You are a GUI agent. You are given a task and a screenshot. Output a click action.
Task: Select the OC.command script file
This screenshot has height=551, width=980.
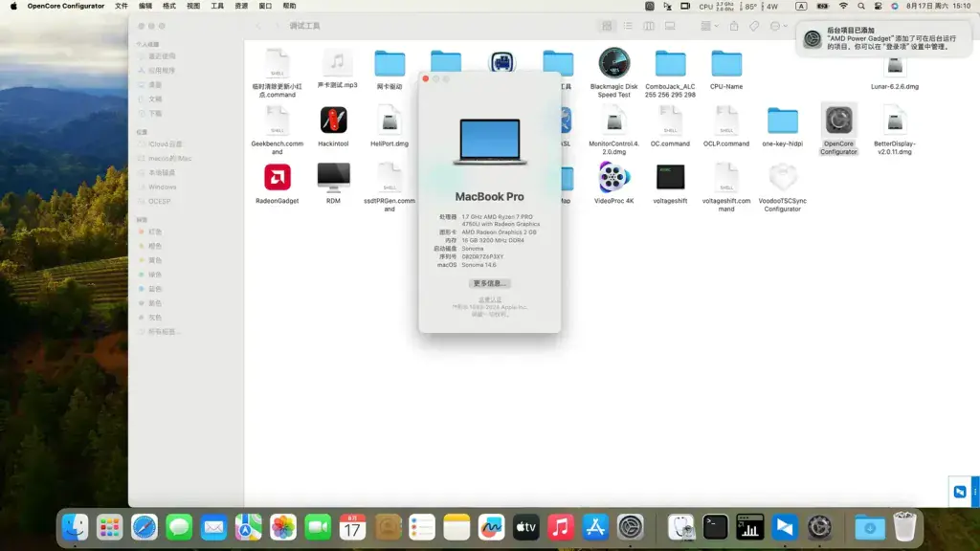[x=670, y=120]
